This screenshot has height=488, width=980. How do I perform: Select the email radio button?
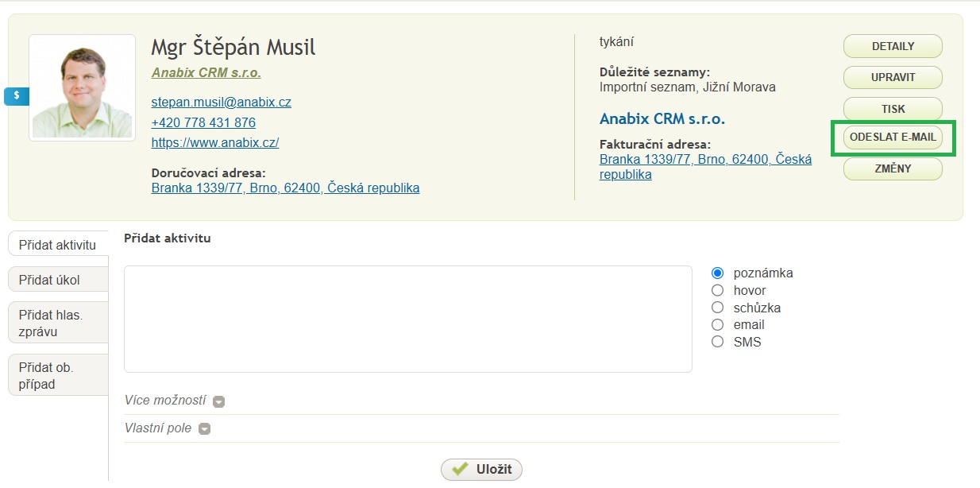click(718, 324)
